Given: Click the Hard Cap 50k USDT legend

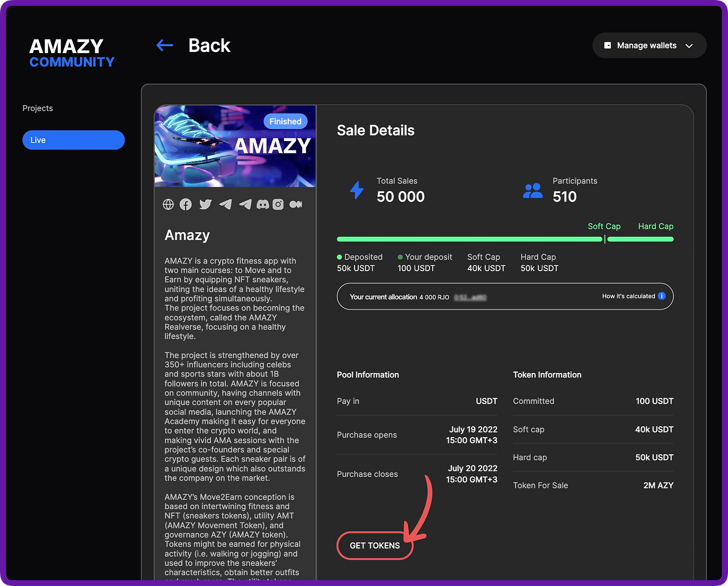Looking at the screenshot, I should click(539, 263).
